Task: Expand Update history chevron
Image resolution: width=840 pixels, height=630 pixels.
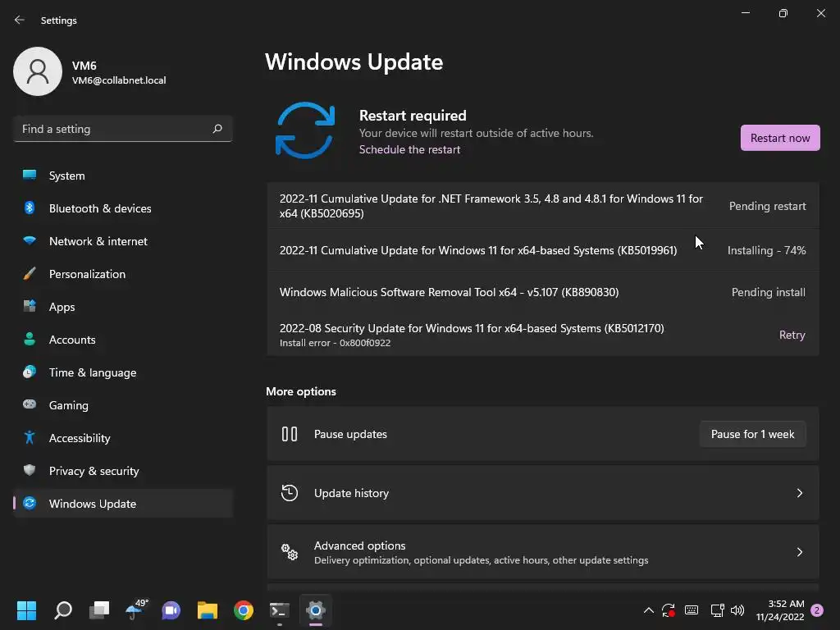Action: [799, 493]
